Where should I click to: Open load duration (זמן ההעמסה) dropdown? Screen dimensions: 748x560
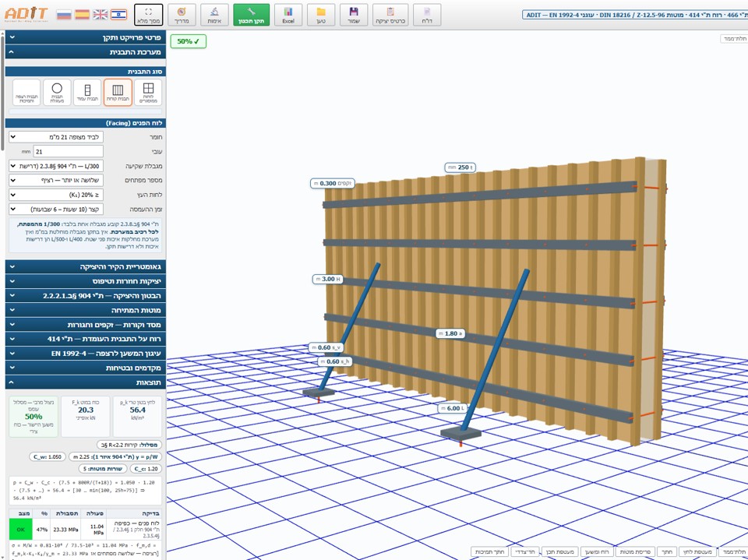click(x=56, y=209)
